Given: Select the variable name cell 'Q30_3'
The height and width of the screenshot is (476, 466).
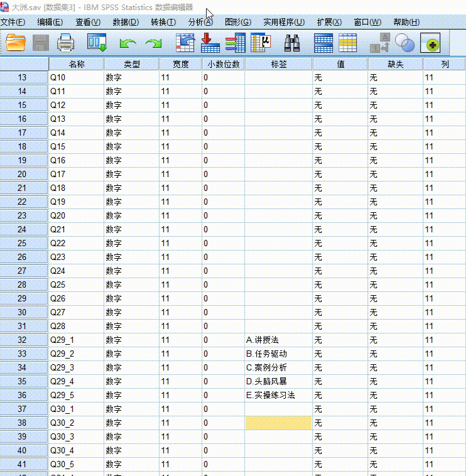Looking at the screenshot, I should click(76, 437).
